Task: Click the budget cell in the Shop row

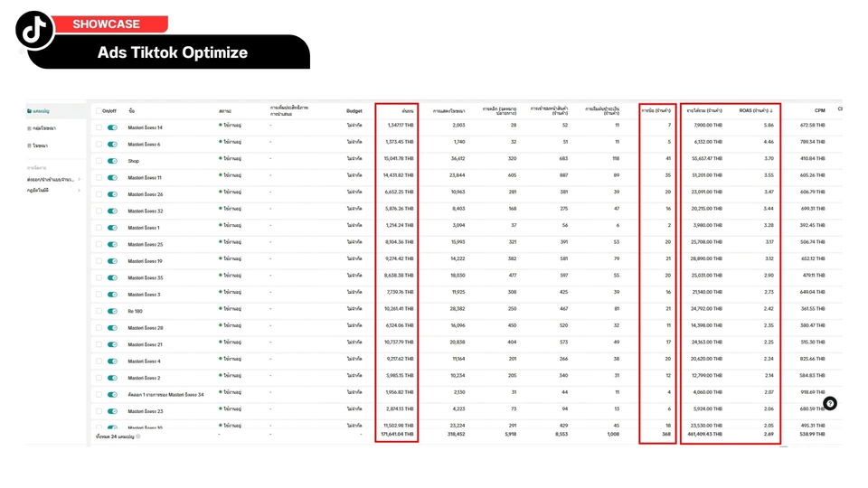Action: pyautogui.click(x=354, y=159)
